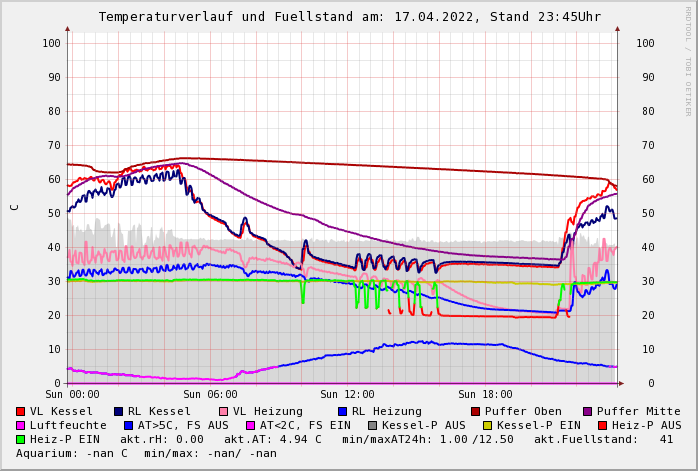Pick the blue RL Heizung legend swatch
Screen dimensions: 698x471
(342, 411)
